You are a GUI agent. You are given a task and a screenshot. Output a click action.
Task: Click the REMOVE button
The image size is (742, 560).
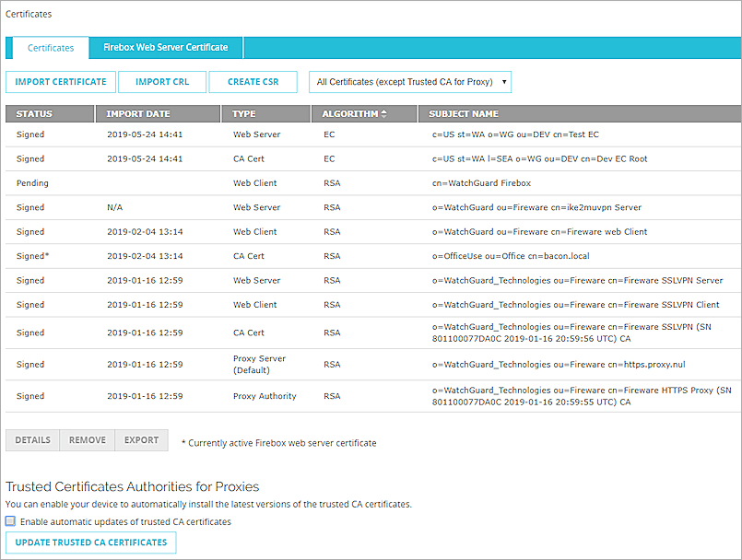87,439
